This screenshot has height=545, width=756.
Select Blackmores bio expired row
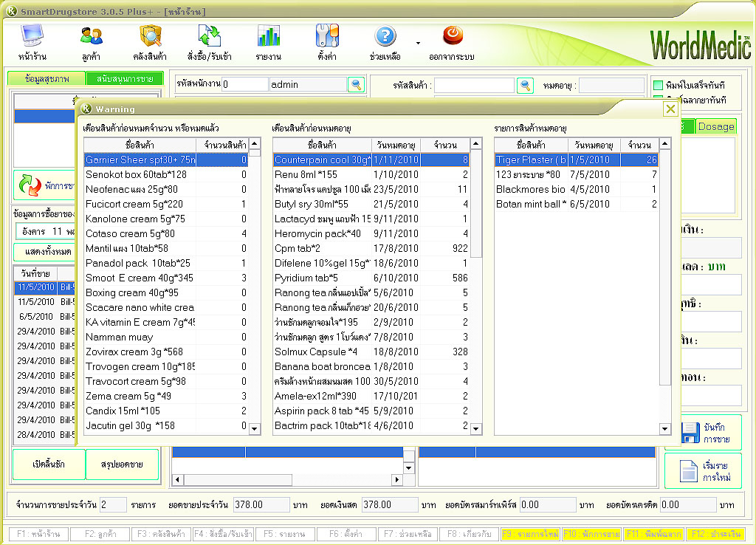(576, 190)
